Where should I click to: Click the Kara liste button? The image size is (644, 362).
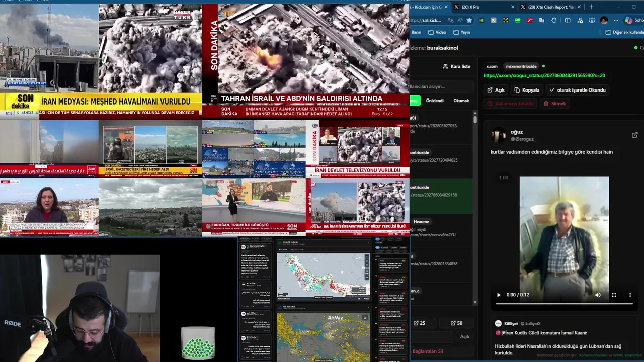[456, 66]
